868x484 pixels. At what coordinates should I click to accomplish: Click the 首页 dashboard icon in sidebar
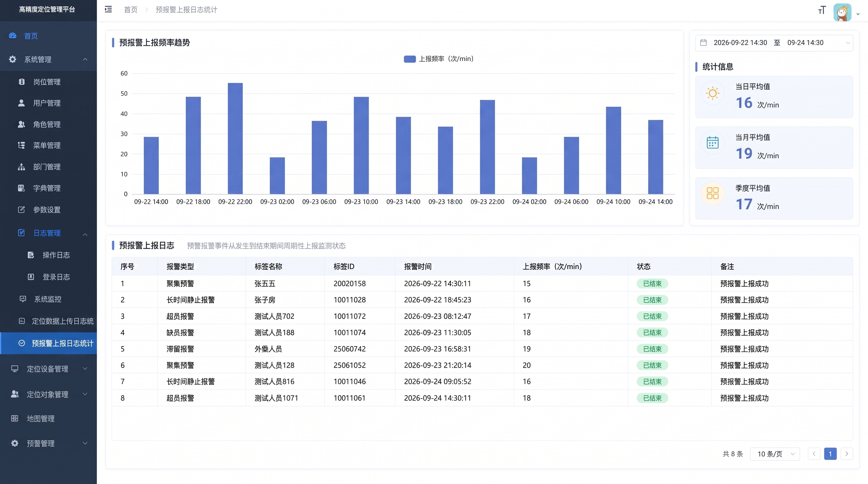13,36
